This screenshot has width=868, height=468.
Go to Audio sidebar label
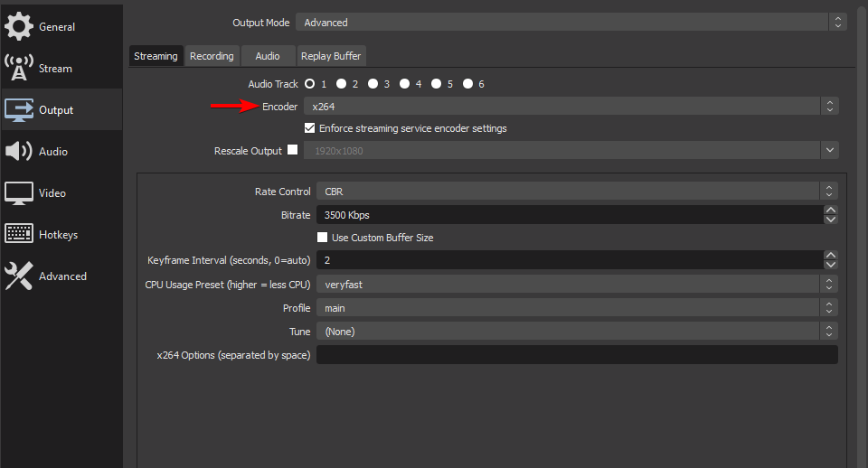pyautogui.click(x=53, y=152)
